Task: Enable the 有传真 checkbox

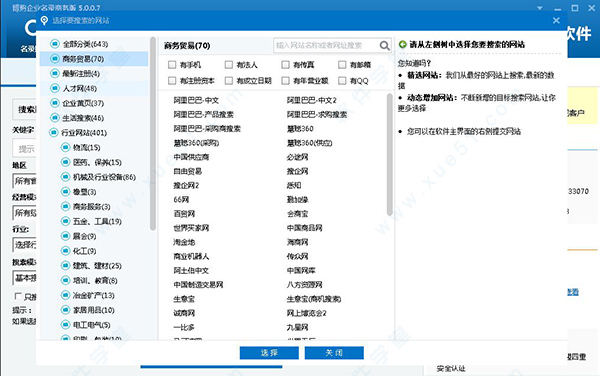Action: pyautogui.click(x=285, y=65)
